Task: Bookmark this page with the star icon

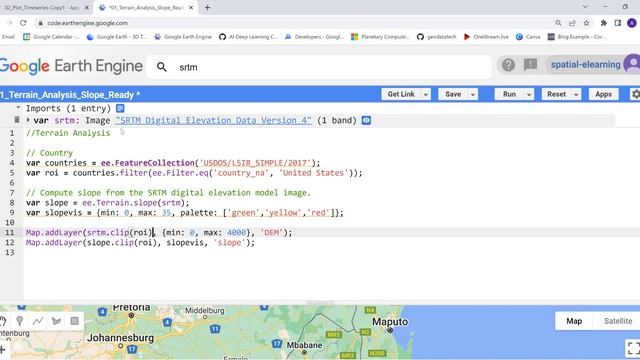Action: [587, 23]
